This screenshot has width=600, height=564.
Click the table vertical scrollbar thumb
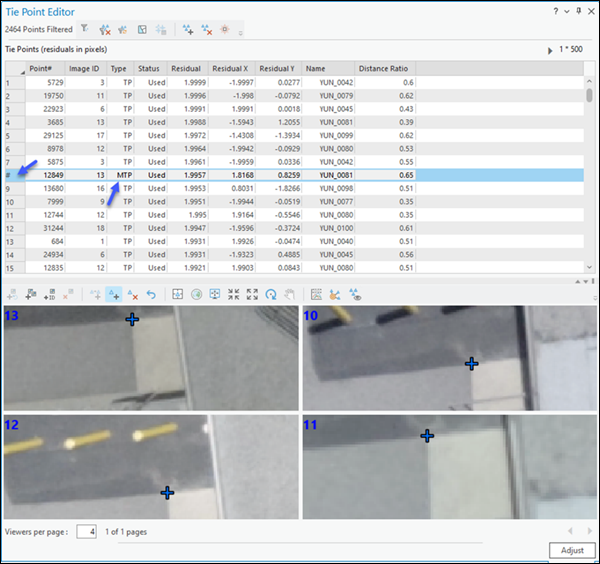pos(589,95)
